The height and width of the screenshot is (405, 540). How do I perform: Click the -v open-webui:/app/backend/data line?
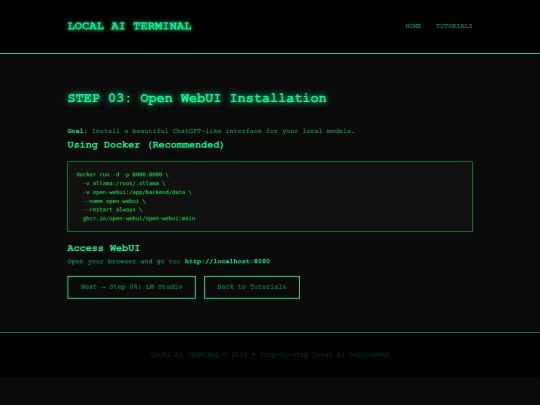coord(137,192)
